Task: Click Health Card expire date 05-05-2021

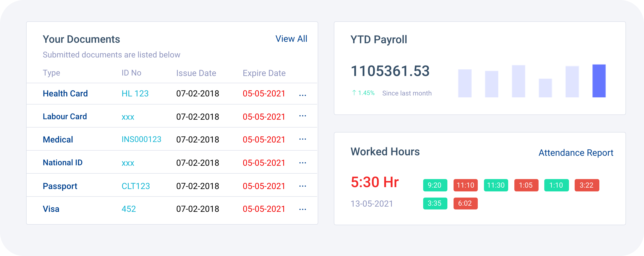Action: [x=264, y=94]
